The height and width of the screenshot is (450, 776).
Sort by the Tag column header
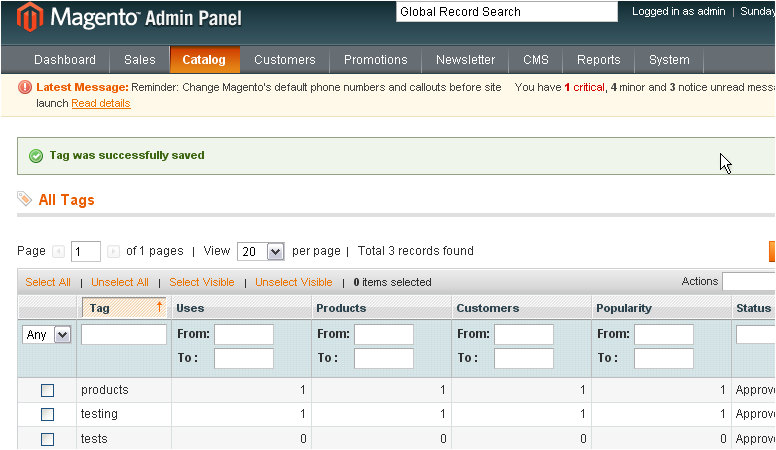[x=124, y=307]
